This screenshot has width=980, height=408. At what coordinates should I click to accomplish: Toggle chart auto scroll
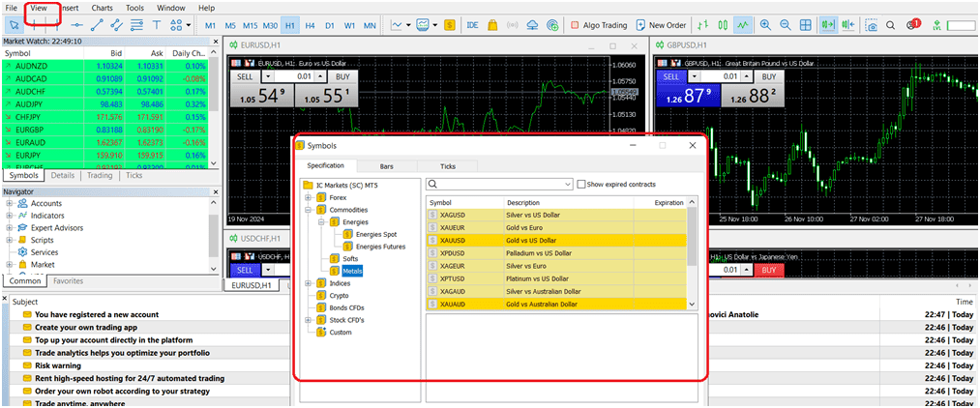(x=829, y=25)
